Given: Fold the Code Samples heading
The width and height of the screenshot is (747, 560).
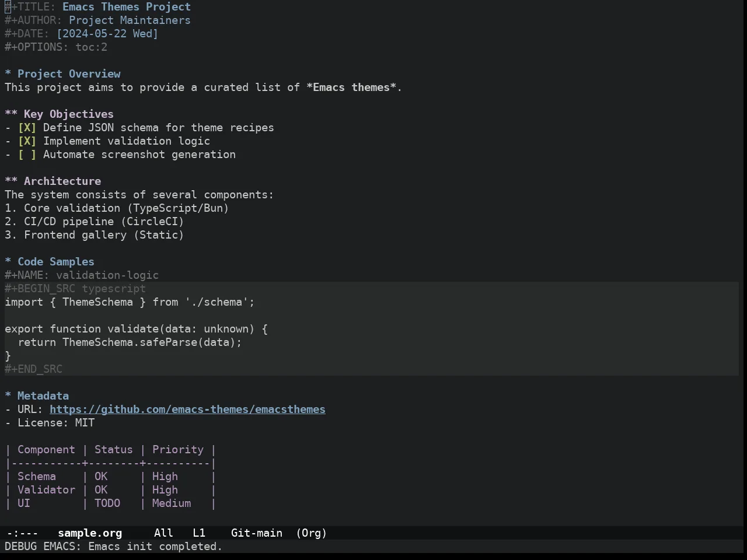Looking at the screenshot, I should click(x=50, y=262).
